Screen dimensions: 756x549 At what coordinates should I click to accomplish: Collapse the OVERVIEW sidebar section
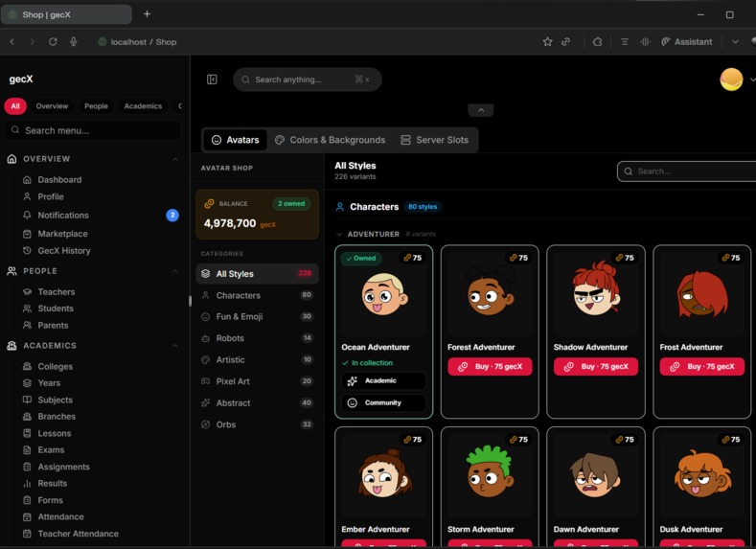pos(175,159)
